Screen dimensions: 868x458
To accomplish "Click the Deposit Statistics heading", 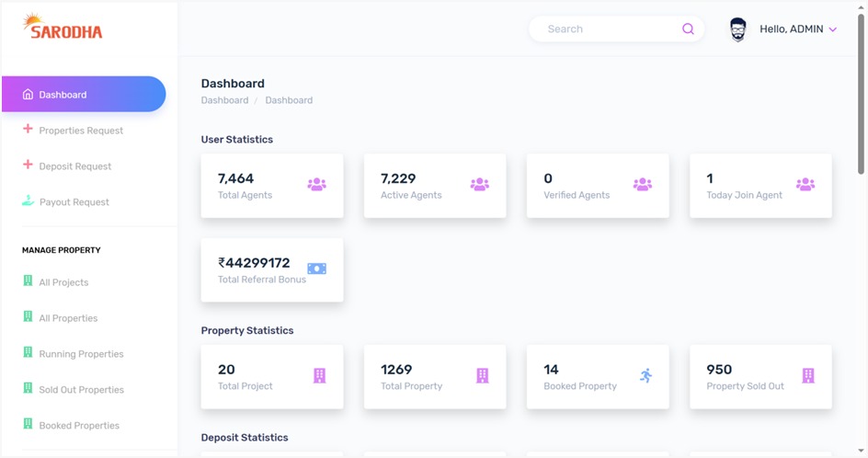I will (x=245, y=438).
